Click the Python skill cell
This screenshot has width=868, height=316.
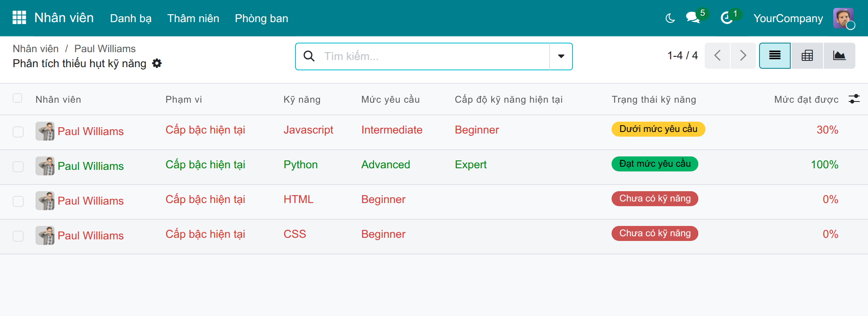click(x=300, y=165)
